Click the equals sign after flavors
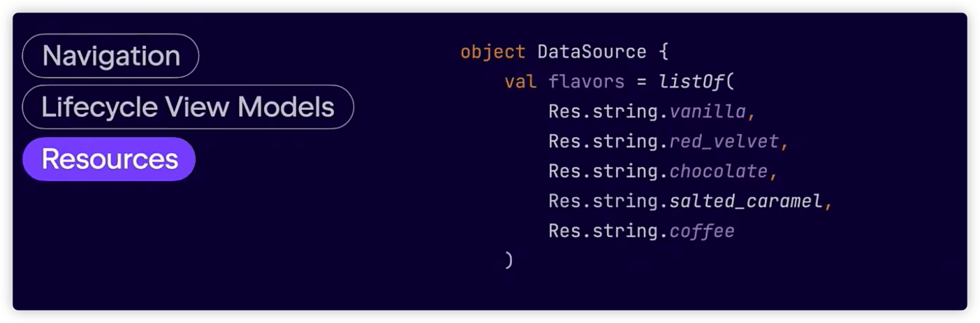 pos(641,82)
